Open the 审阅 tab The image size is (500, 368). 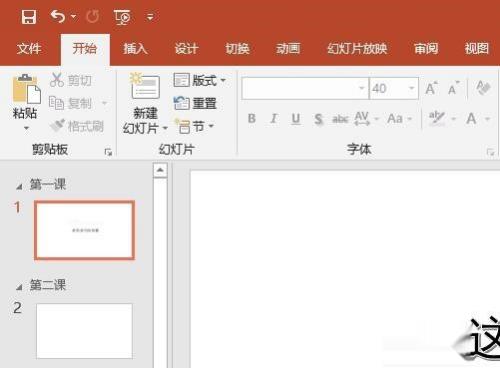coord(426,49)
